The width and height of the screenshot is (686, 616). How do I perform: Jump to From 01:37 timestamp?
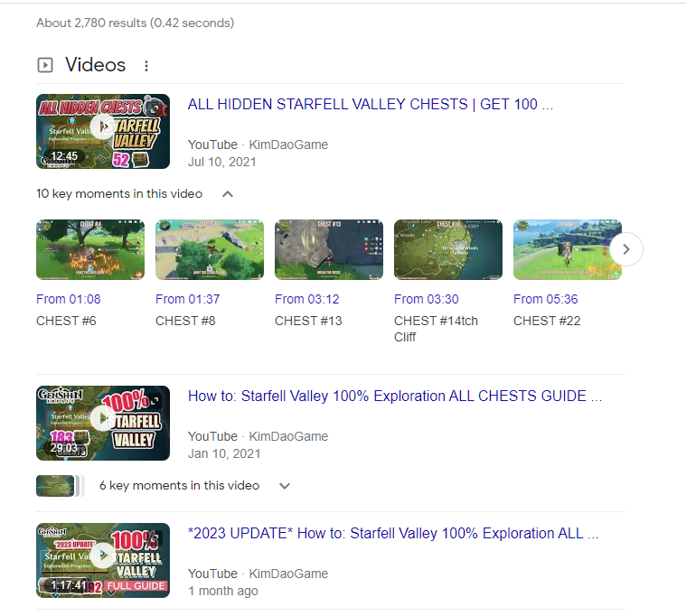point(187,299)
